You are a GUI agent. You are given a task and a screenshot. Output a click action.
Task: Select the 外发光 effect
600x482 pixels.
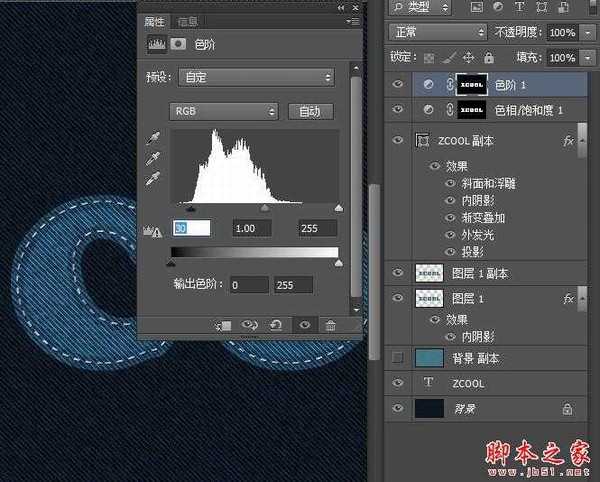(x=478, y=235)
